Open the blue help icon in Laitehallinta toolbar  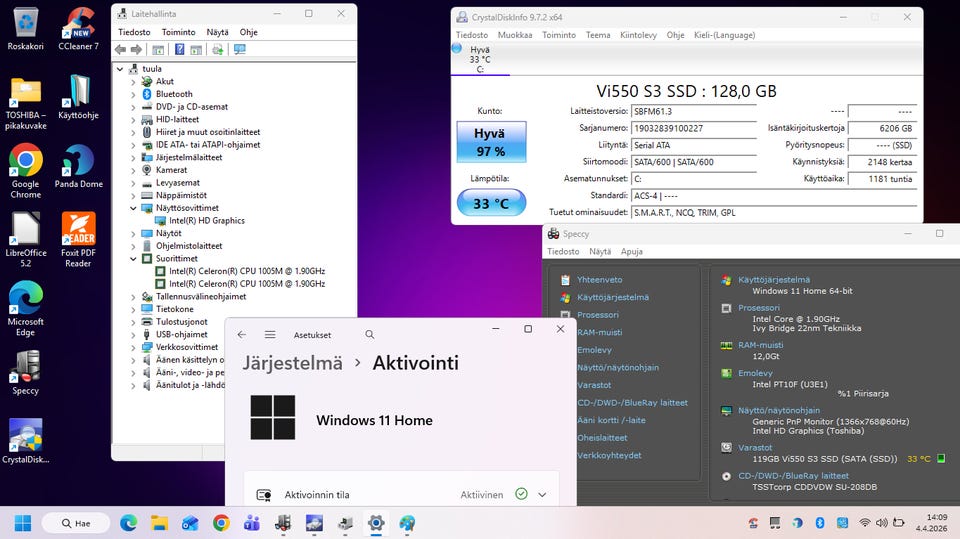(x=179, y=50)
